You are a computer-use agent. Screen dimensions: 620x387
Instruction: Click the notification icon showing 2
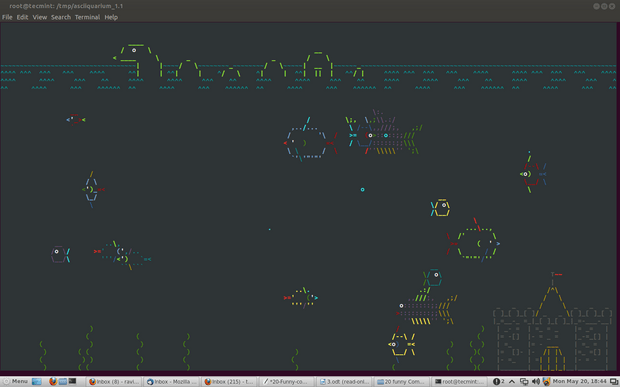(498, 381)
